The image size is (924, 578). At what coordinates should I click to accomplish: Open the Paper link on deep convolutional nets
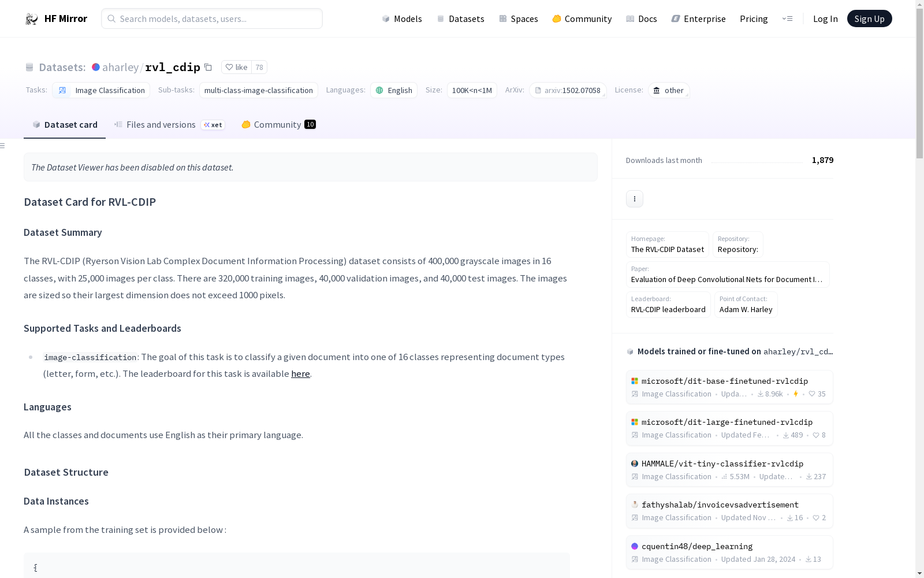728,275
